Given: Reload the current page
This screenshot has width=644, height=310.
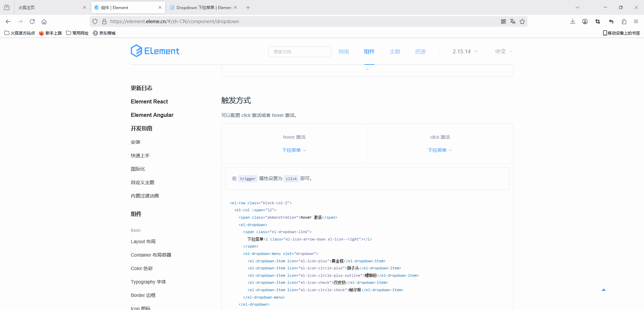Looking at the screenshot, I should click(x=32, y=21).
